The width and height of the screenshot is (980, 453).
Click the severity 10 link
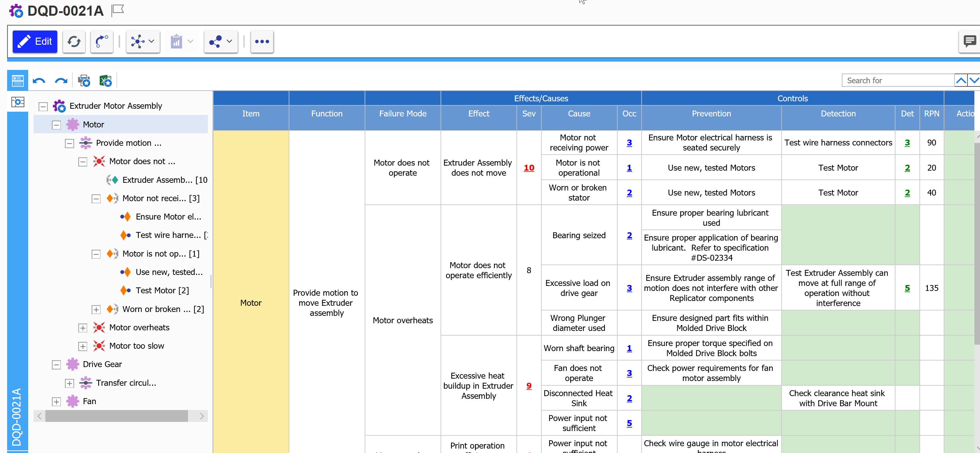click(x=528, y=168)
